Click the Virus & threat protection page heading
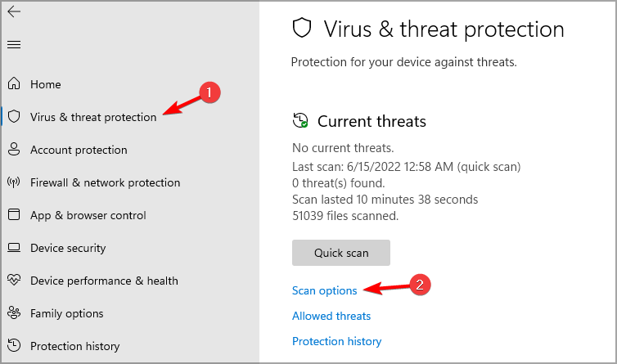Viewport: 617px width, 364px height. click(444, 29)
